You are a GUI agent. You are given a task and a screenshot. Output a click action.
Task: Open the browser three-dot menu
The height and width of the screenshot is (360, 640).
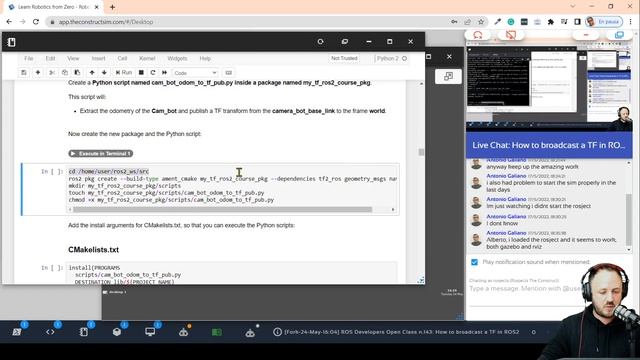[631, 22]
